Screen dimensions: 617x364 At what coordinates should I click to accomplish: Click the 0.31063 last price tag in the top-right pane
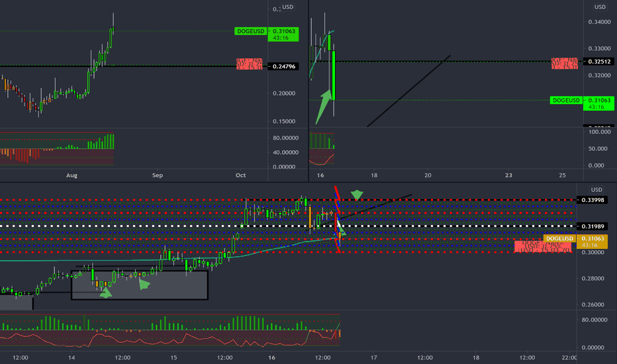(599, 103)
